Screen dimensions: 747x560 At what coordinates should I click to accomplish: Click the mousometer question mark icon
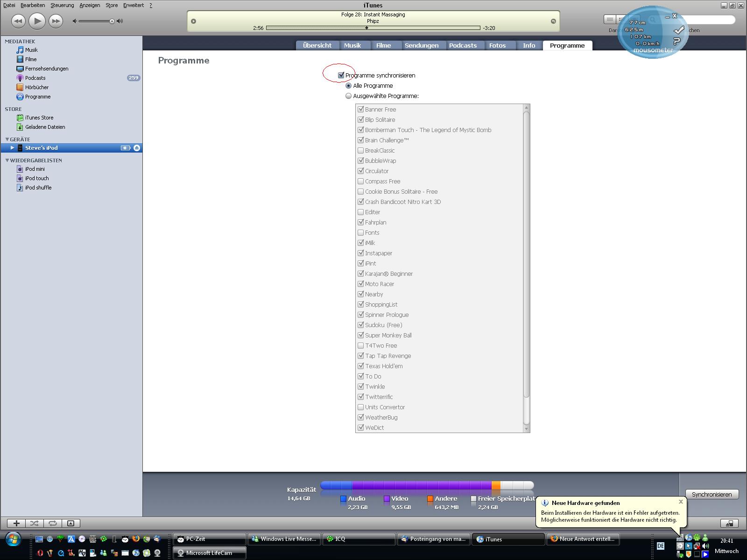tap(677, 41)
